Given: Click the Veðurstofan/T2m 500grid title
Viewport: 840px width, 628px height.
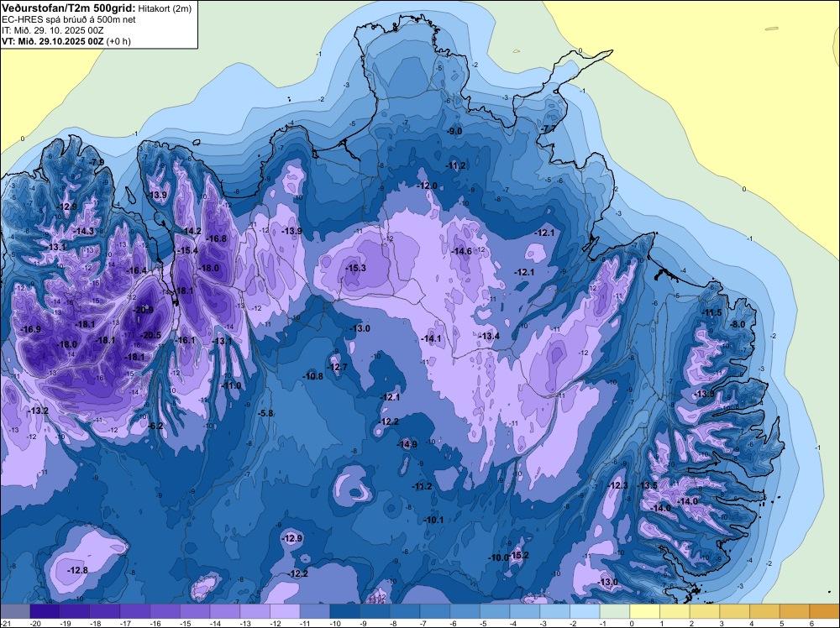Looking at the screenshot, I should [x=69, y=8].
